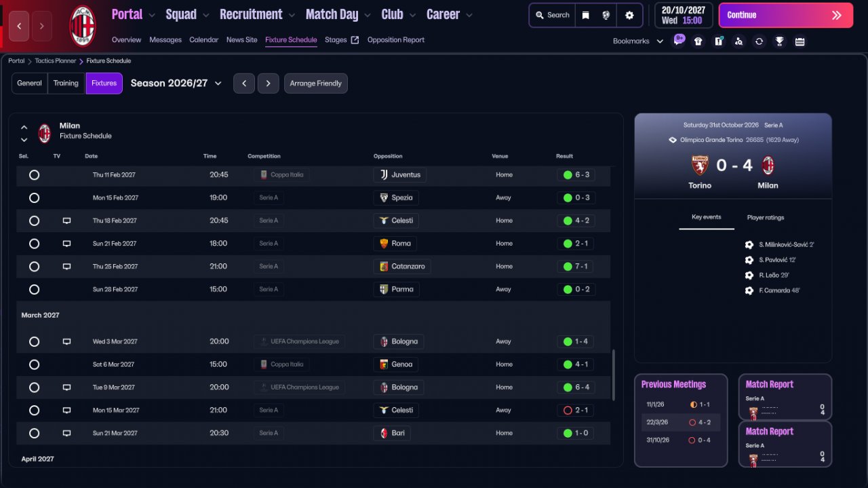Click the Continue button

tap(786, 15)
